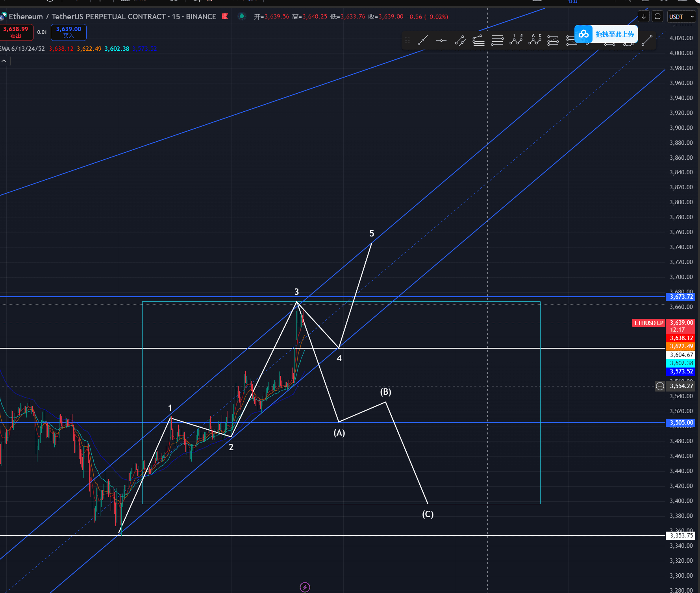The image size is (700, 593).
Task: Open the Ethereum / TetherUS symbol title
Action: [x=112, y=17]
